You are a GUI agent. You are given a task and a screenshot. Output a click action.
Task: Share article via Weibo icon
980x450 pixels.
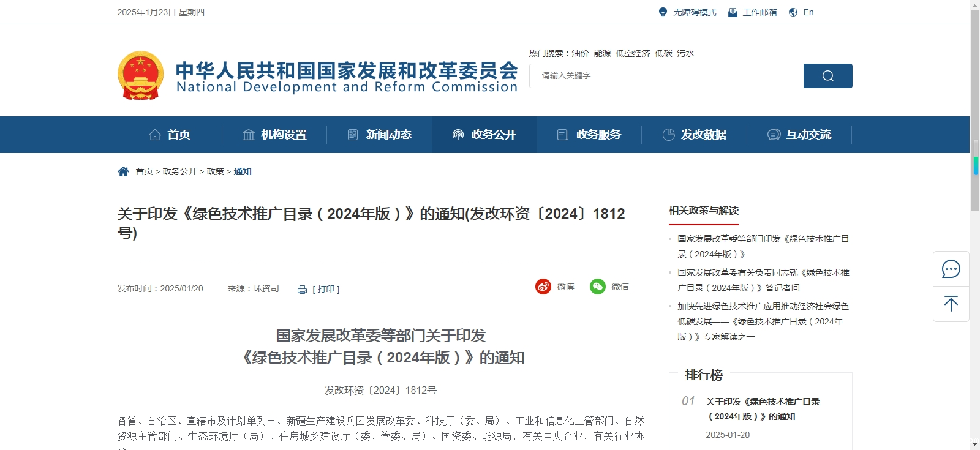[x=543, y=287]
